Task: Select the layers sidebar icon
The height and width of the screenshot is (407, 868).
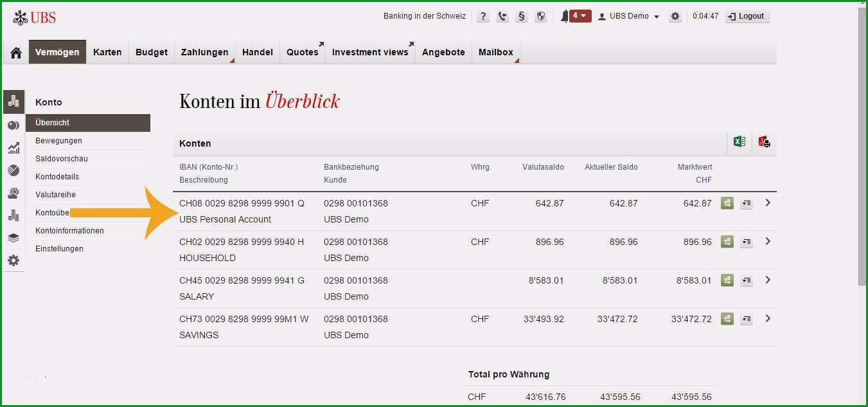Action: pos(13,238)
